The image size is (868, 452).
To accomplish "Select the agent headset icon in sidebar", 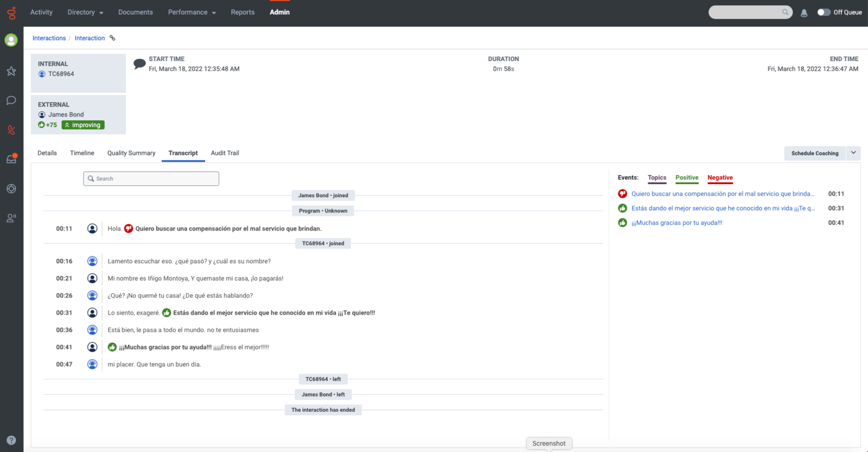I will 11,218.
